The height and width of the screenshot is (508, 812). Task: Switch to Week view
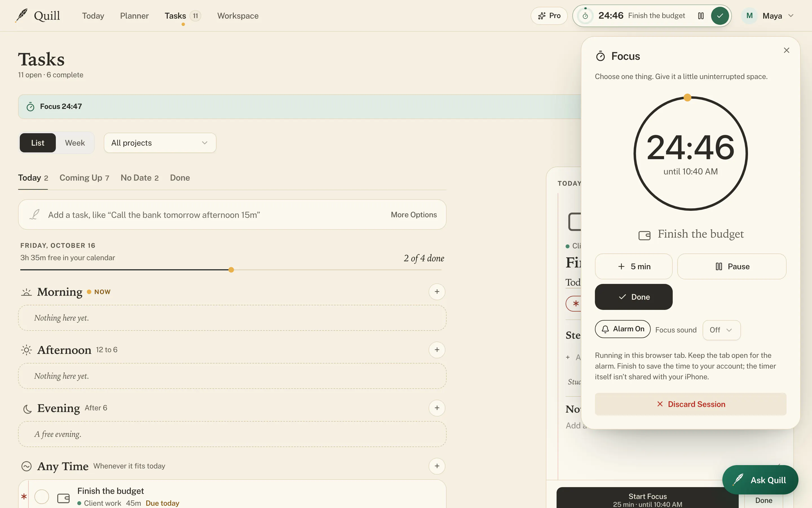pyautogui.click(x=75, y=143)
